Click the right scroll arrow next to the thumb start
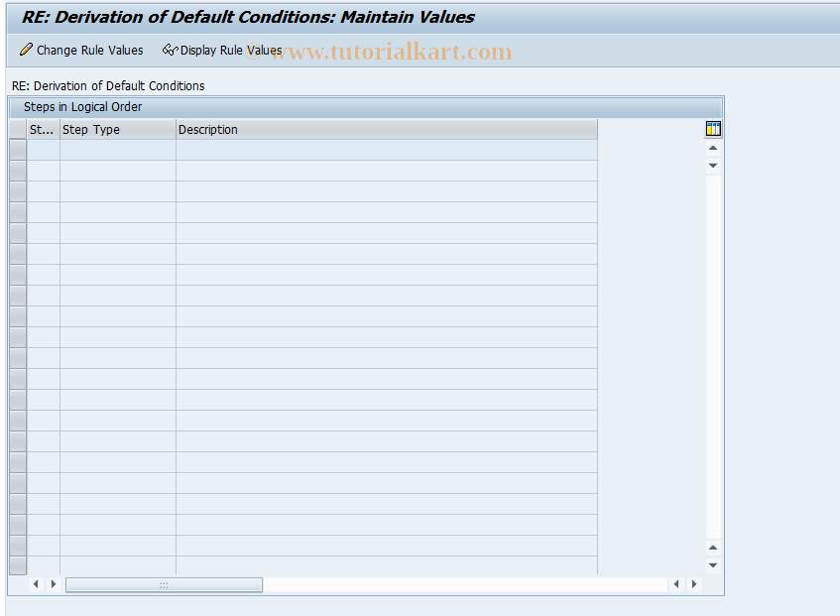Viewport: 840px width, 616px height. click(54, 584)
